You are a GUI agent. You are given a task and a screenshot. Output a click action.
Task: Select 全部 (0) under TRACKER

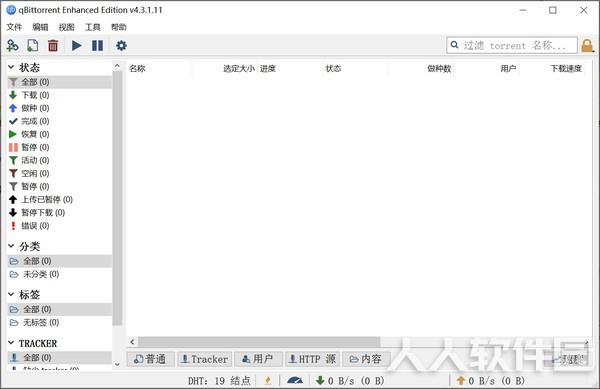pos(59,357)
